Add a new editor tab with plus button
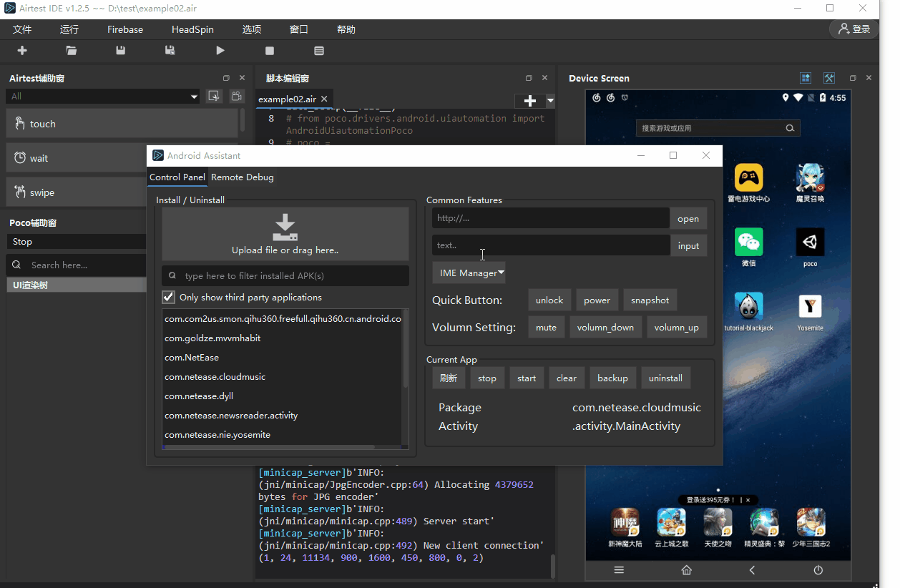The width and height of the screenshot is (900, 588). [530, 101]
